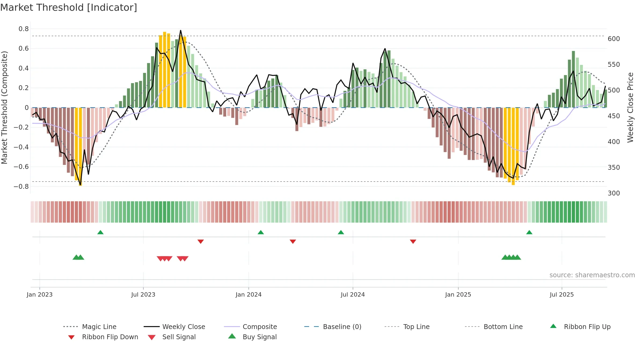
Task: Click the Jan 2023 axis label
Action: click(40, 294)
